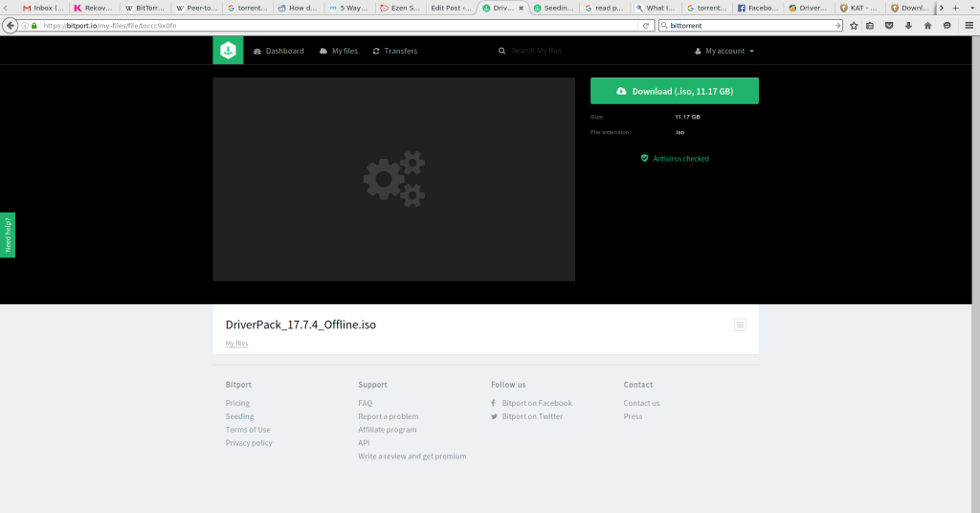Switch to the KAT tab

pos(860,8)
